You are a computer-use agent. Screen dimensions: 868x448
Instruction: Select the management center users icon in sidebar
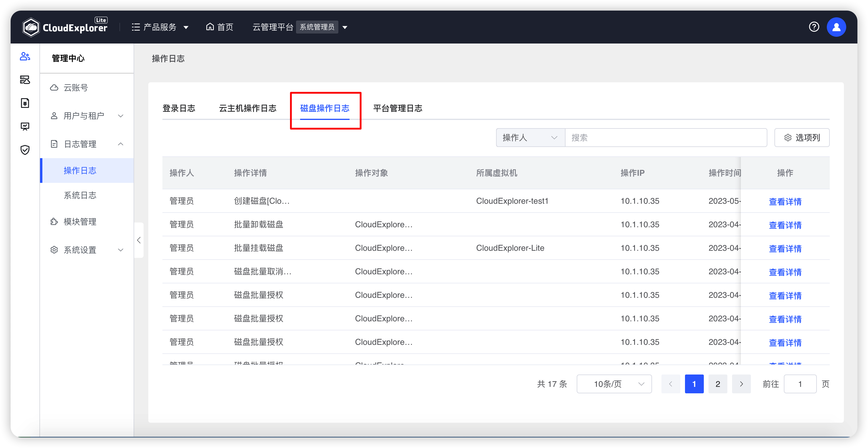coord(25,56)
